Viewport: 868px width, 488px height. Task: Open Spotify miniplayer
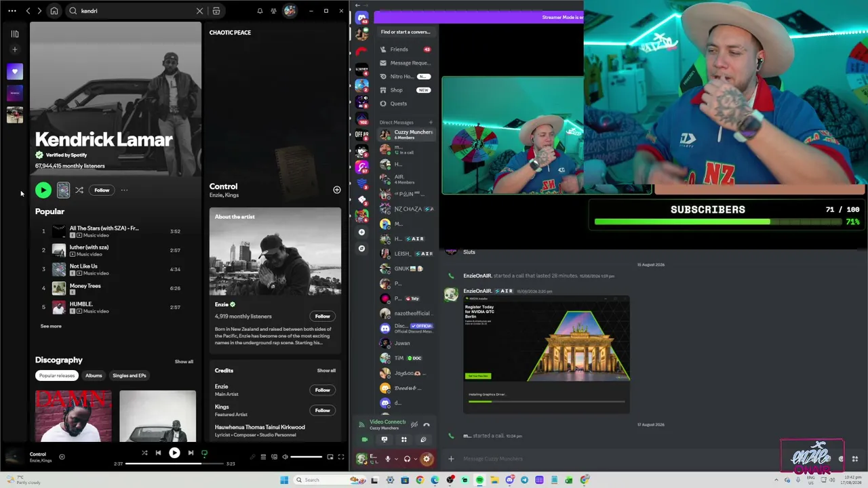pyautogui.click(x=330, y=457)
